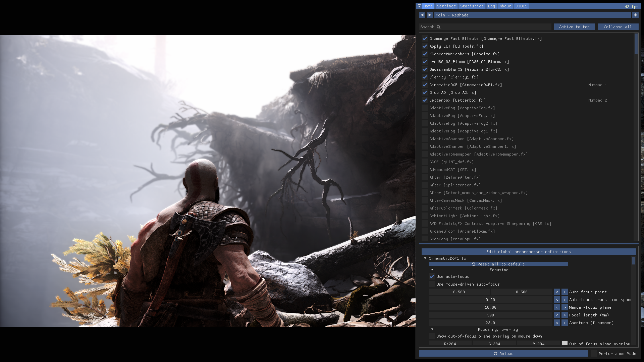644x362 pixels.
Task: Reload the shaders
Action: tap(503, 354)
